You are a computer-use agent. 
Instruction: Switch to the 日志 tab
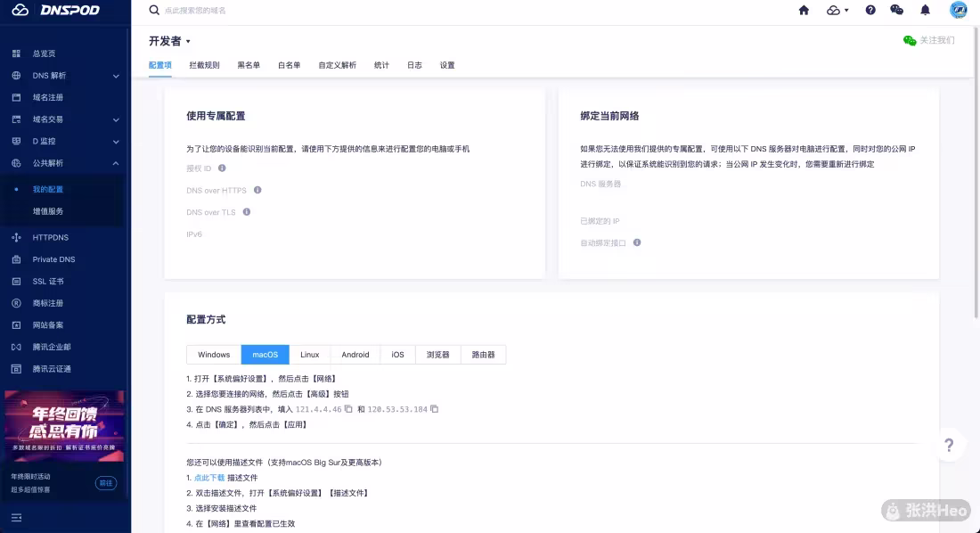pos(414,65)
